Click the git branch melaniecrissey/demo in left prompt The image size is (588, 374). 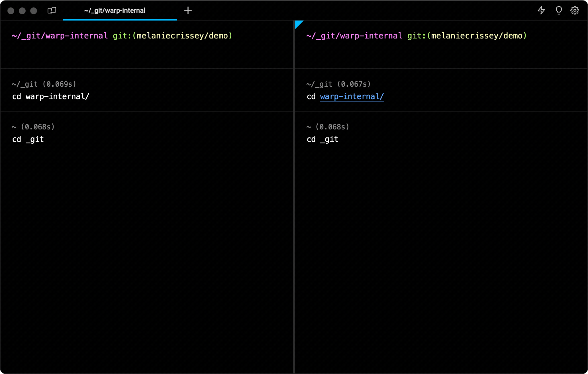[x=182, y=36]
